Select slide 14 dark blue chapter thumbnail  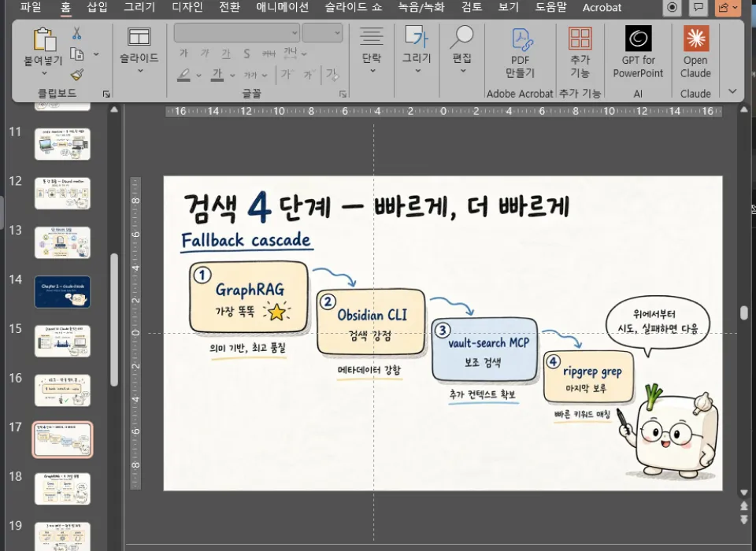point(62,292)
